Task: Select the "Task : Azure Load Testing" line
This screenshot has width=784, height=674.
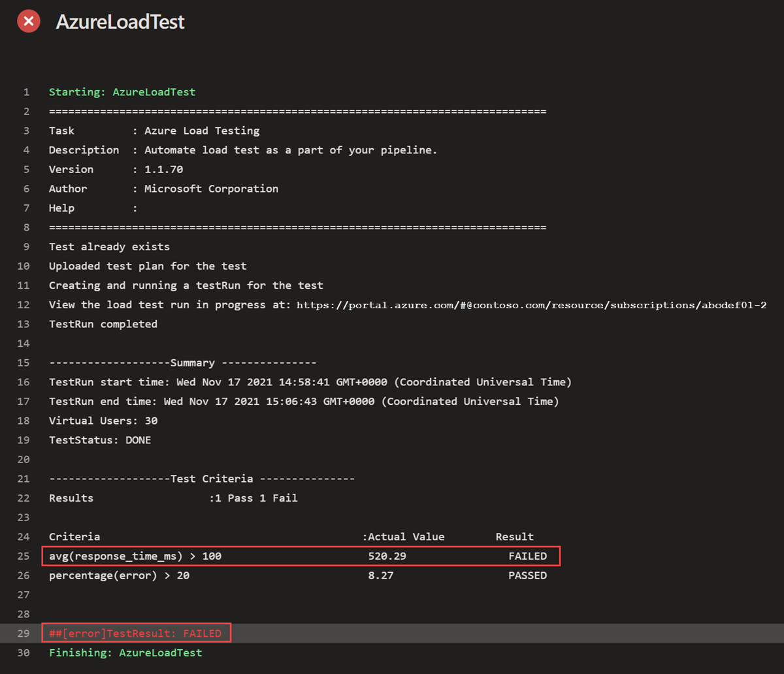Action: pos(154,131)
